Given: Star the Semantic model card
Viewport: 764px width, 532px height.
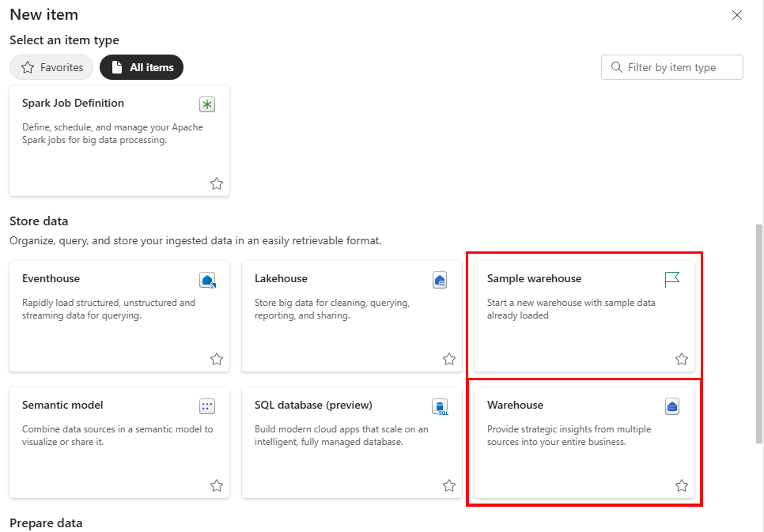Looking at the screenshot, I should pos(217,485).
